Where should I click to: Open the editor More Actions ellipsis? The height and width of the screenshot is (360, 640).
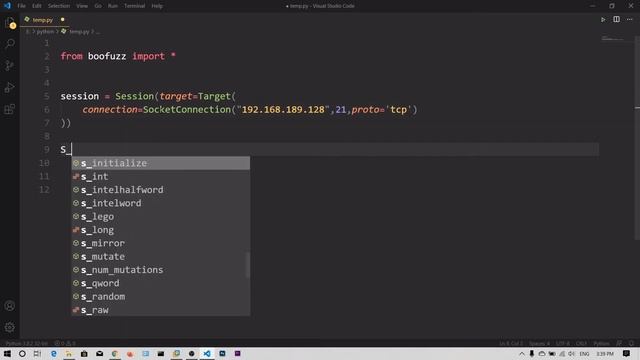pos(629,19)
